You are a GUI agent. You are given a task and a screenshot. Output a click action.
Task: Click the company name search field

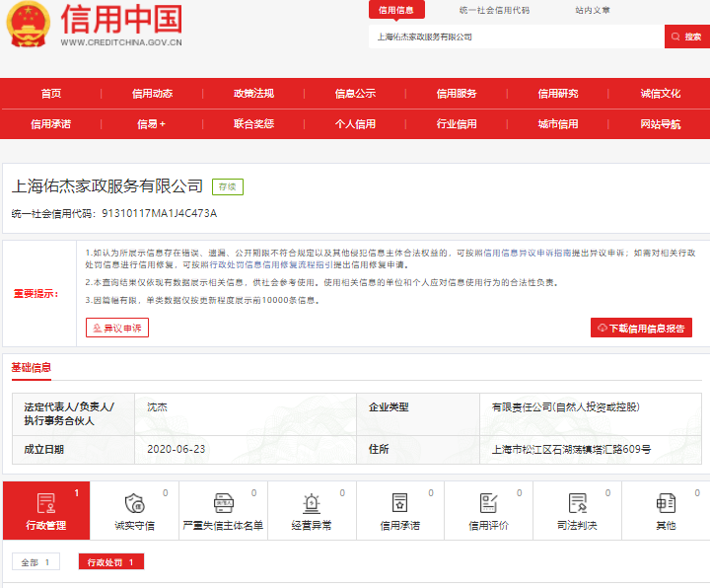(x=516, y=37)
